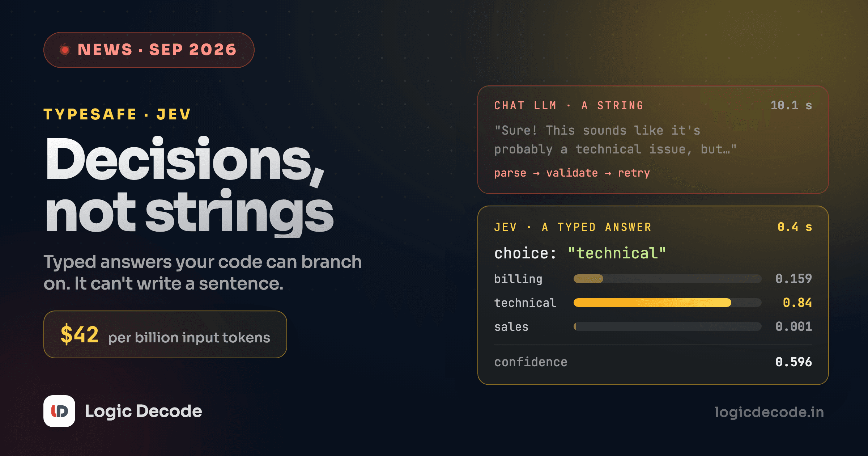Click the Logic Decode logo icon
Screen dimensions: 868x456
click(59, 411)
